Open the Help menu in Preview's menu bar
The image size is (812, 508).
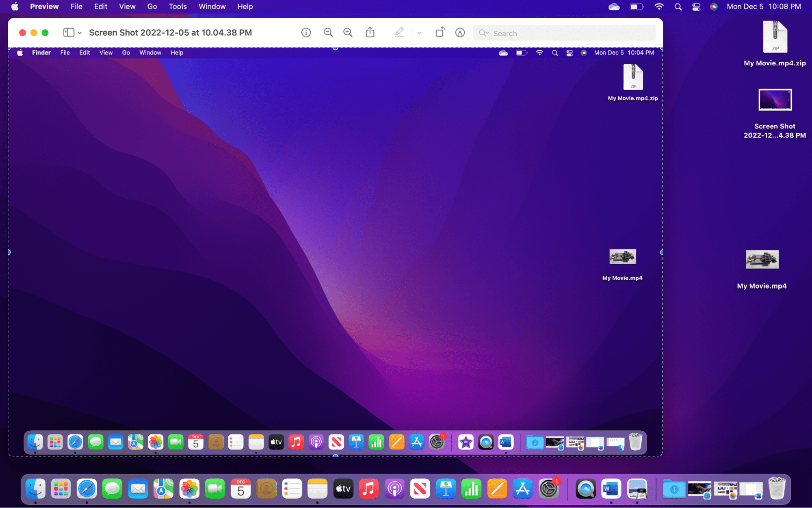pyautogui.click(x=245, y=7)
